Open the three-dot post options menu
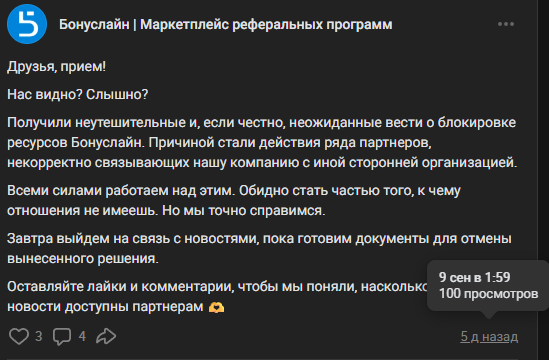 [506, 24]
